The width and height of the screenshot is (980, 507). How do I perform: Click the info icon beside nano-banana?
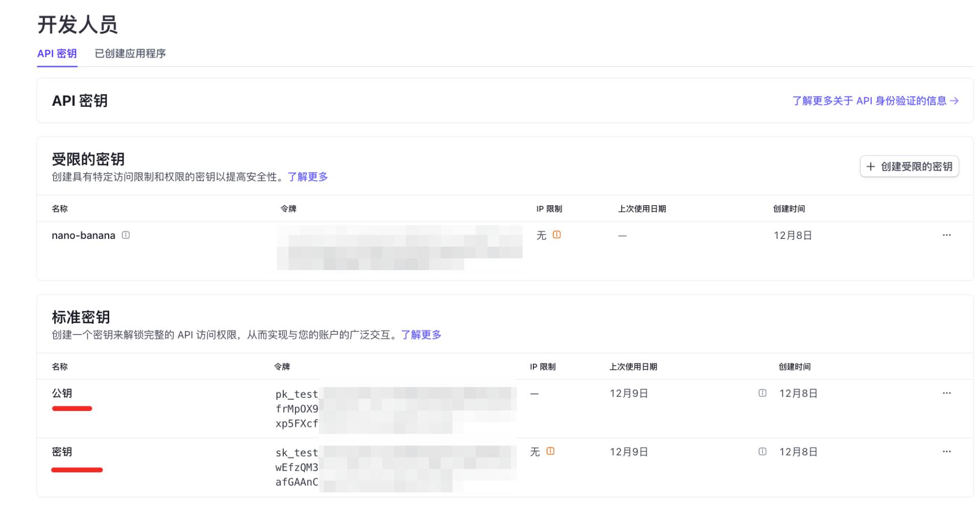pos(126,235)
